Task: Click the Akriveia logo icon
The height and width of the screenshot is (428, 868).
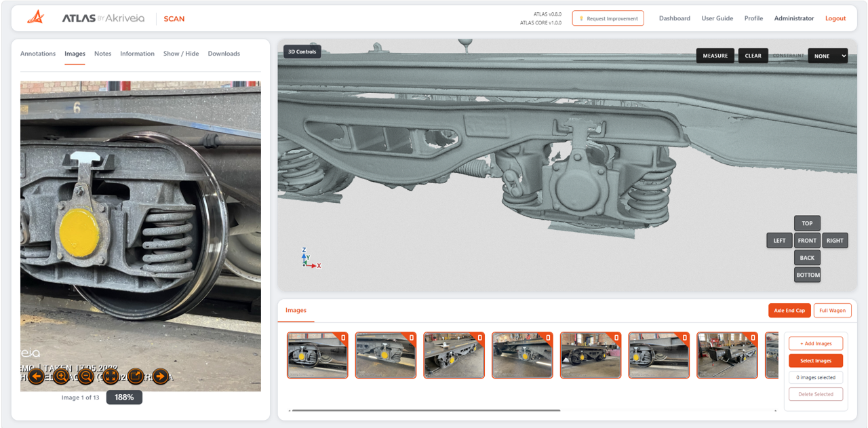Action: (36, 18)
